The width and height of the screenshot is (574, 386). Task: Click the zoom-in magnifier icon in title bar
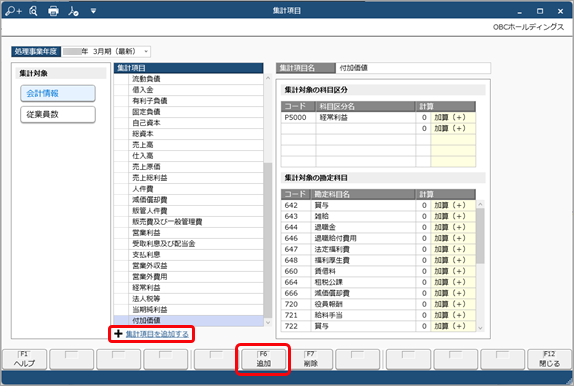pyautogui.click(x=14, y=11)
